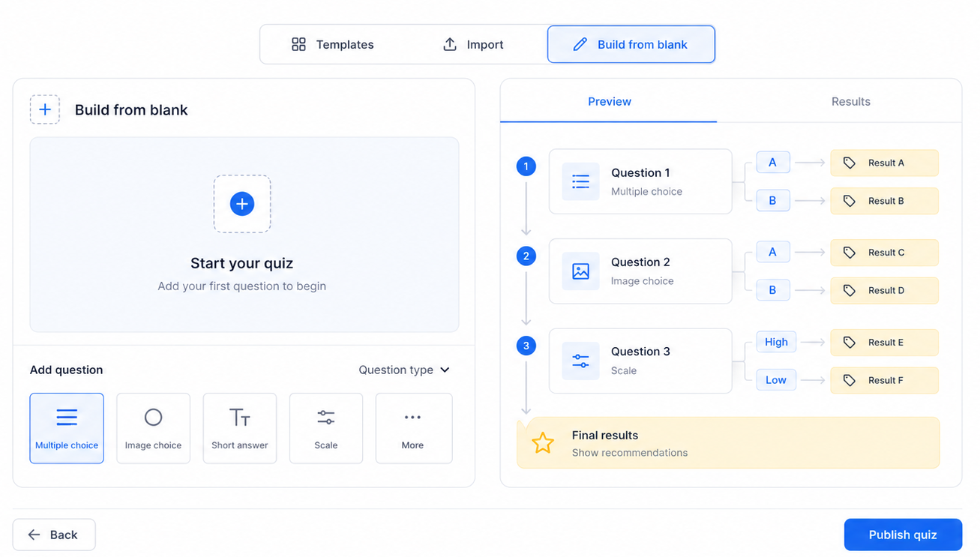Select the Image choice question type tile

pos(153,428)
